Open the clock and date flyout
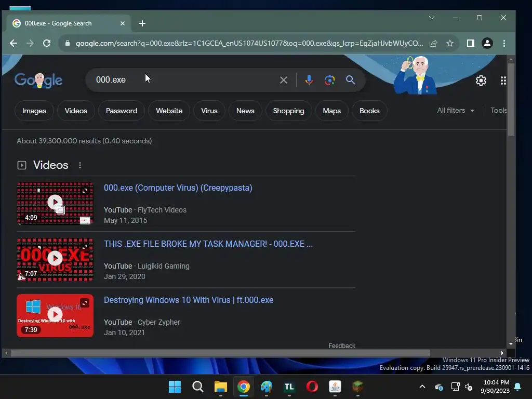This screenshot has height=399, width=532. pos(495,387)
